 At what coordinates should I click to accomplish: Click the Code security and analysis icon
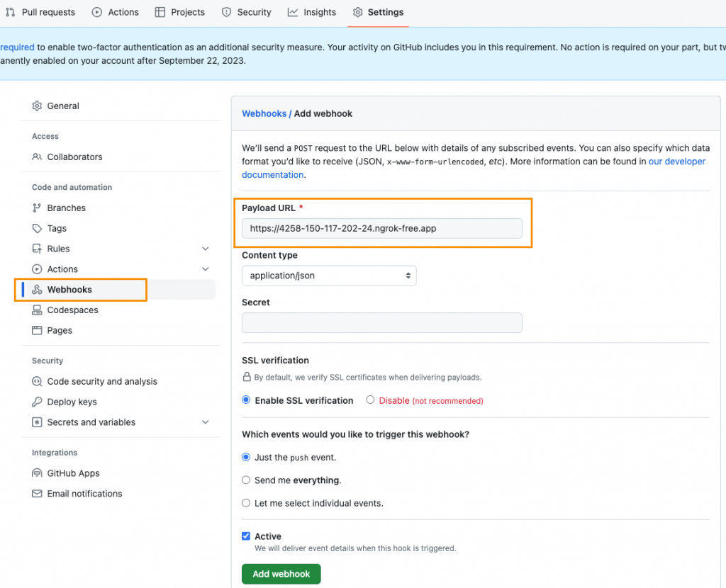pos(37,381)
